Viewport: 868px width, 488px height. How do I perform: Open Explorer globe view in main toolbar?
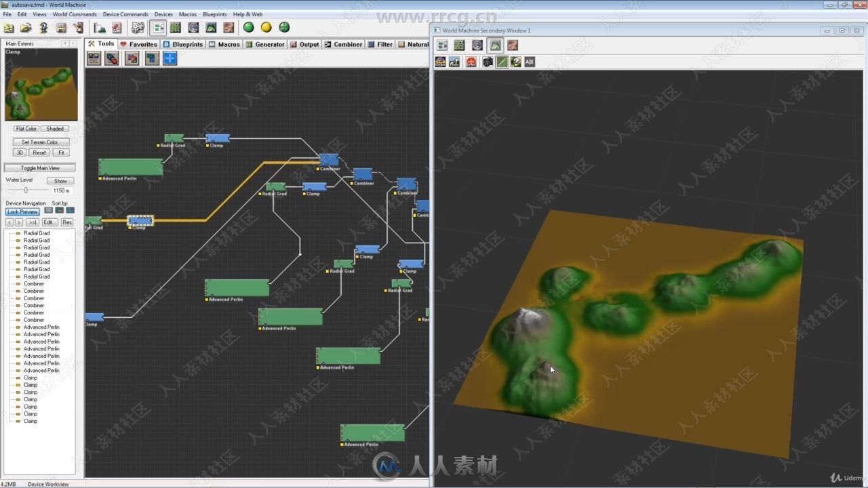click(x=193, y=28)
